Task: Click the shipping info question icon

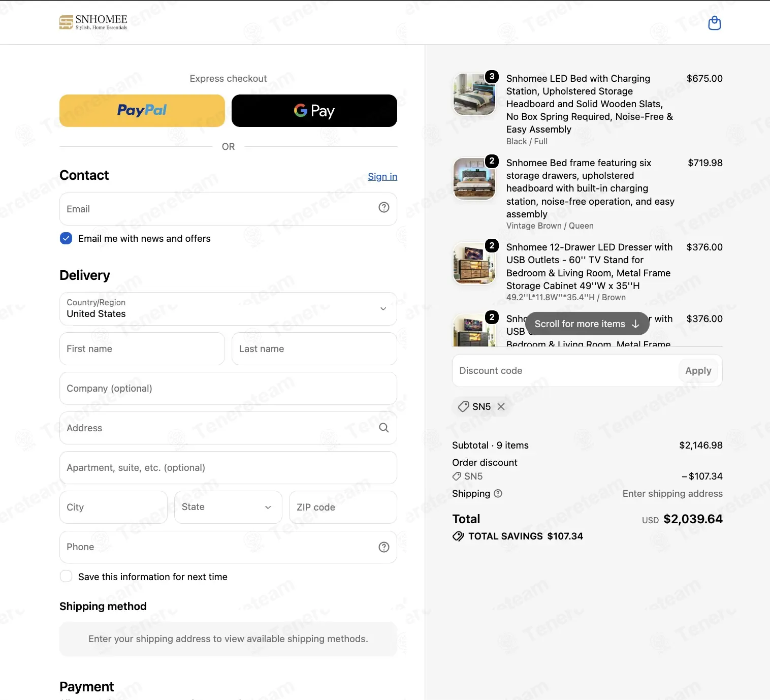Action: (x=498, y=493)
